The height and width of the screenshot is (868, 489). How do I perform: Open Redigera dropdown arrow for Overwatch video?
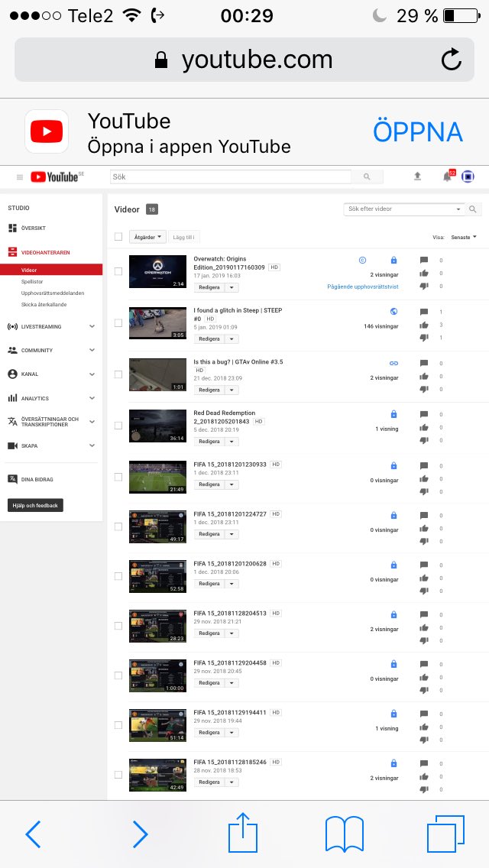232,288
